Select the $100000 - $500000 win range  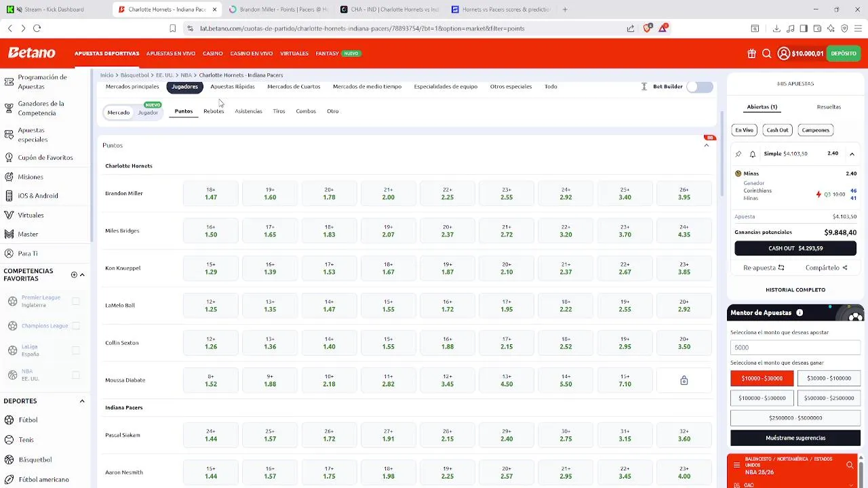762,398
